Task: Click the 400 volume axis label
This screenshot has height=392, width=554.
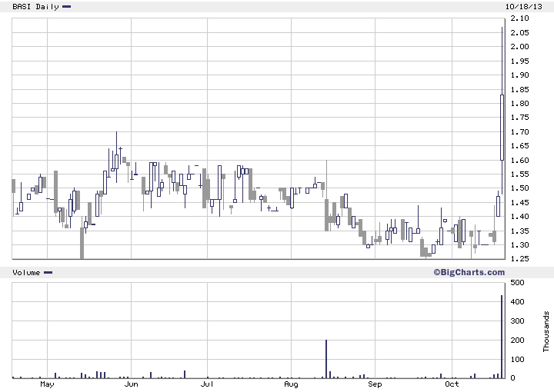Action: click(x=518, y=301)
